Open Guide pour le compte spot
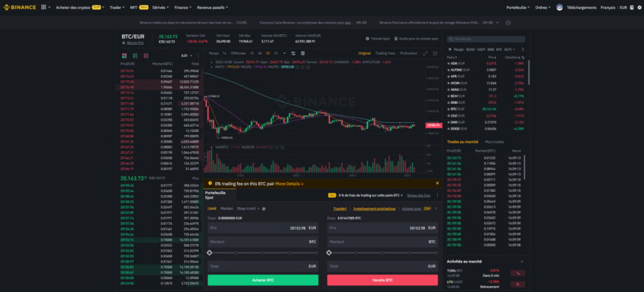The height and width of the screenshot is (292, 644). point(416,39)
